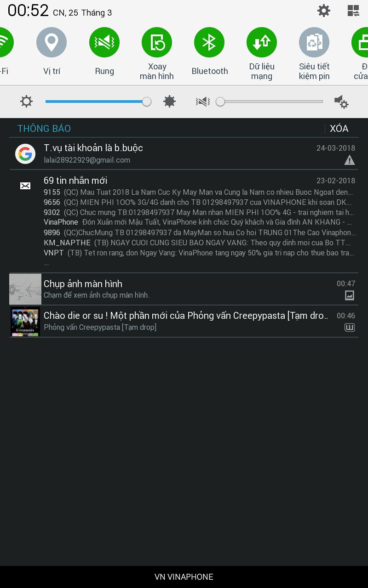Image resolution: width=368 pixels, height=588 pixels.
Task: Tap the low brightness sun icon
Action: 27,102
